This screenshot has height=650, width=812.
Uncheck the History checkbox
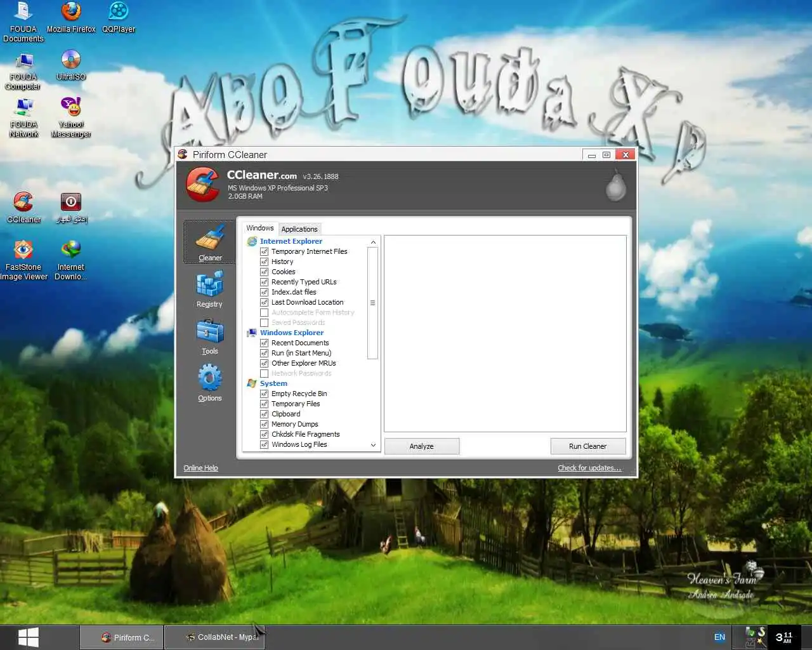(x=264, y=262)
